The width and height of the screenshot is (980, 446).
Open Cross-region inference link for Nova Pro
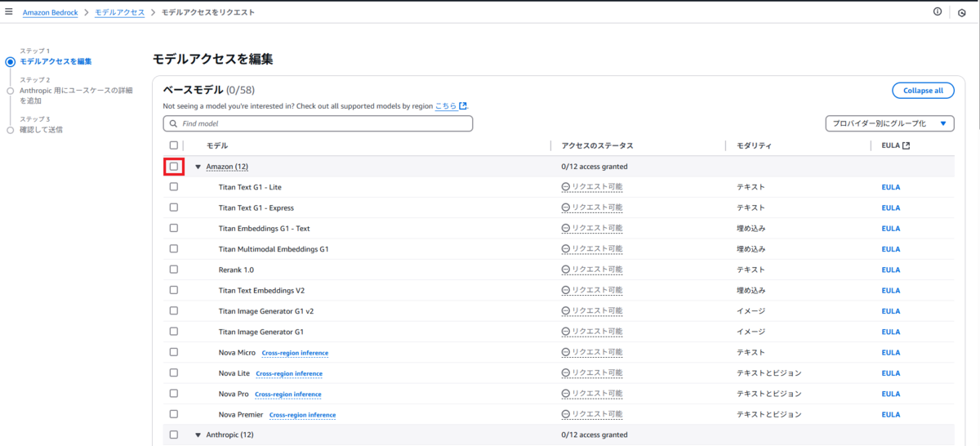coord(288,395)
